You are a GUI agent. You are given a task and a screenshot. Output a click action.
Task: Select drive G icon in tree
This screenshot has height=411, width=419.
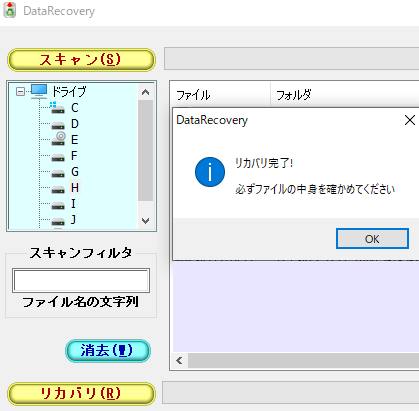(58, 174)
